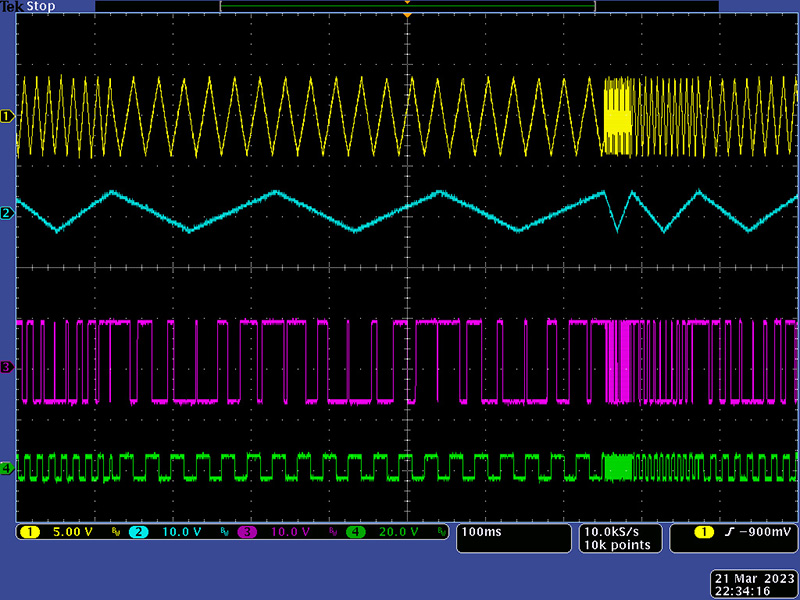Click the channel 3 badge in the readout bar
Screen dimensions: 800x600
(x=247, y=532)
